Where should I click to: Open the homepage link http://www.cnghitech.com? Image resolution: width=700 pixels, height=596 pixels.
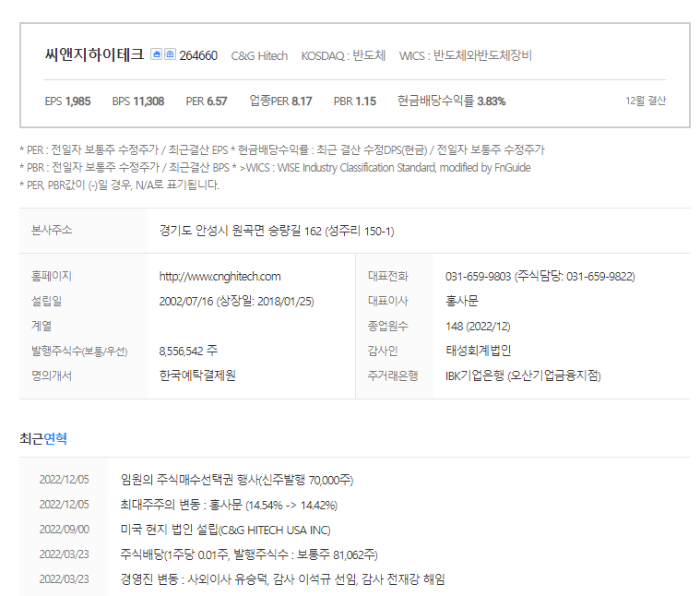[220, 277]
